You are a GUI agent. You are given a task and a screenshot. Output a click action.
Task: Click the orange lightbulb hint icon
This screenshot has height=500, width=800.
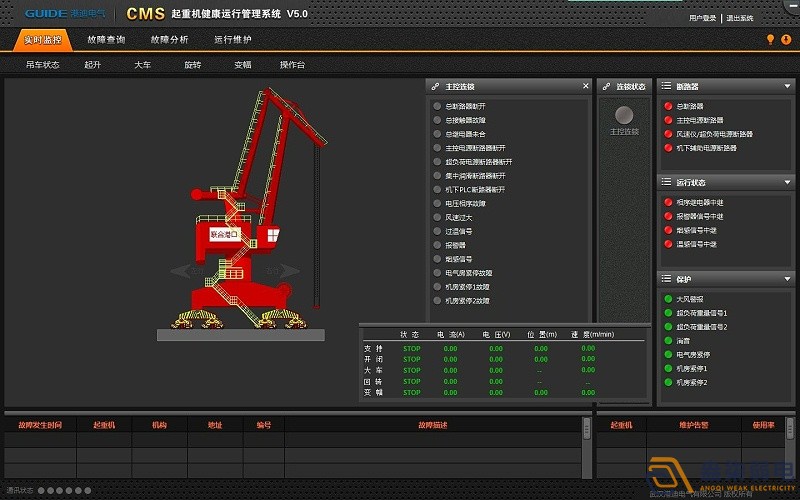[770, 40]
